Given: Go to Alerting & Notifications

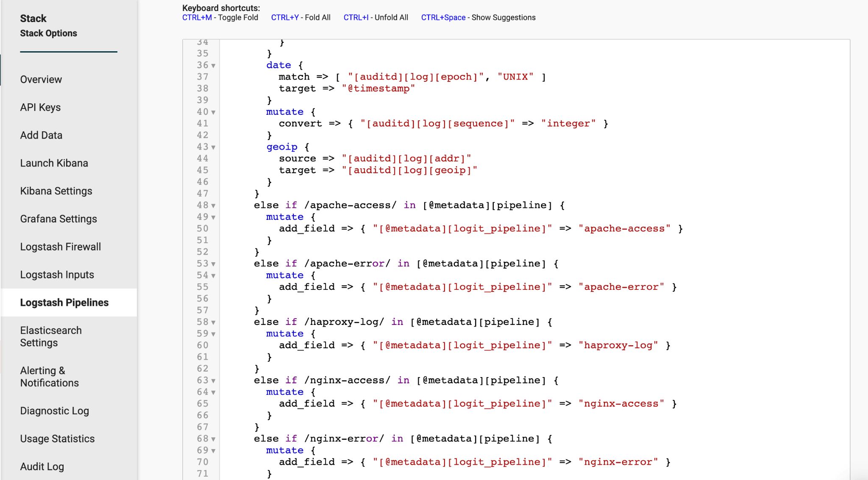Looking at the screenshot, I should 50,377.
